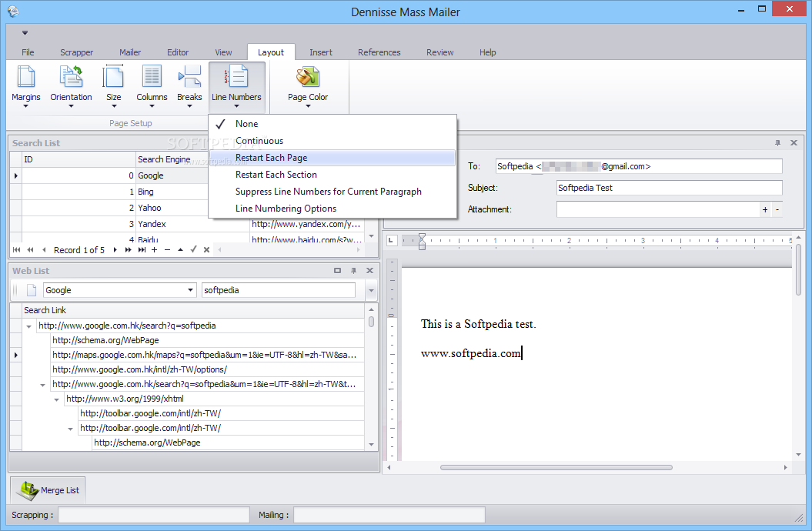
Task: Open the Help tab
Action: 487,52
